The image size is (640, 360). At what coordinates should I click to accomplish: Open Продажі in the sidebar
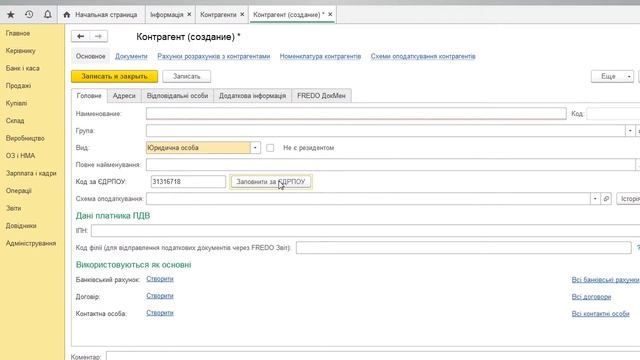pyautogui.click(x=18, y=86)
